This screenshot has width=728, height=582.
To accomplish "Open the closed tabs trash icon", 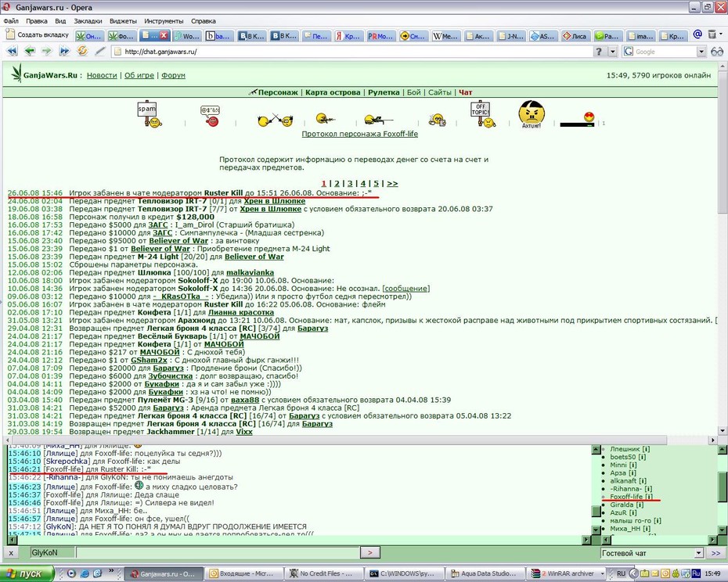I will point(712,34).
